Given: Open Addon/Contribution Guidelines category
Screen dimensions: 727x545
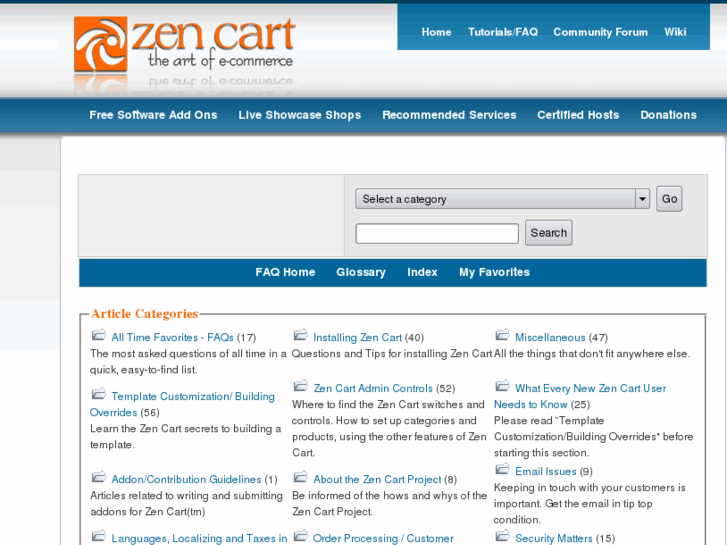Looking at the screenshot, I should coord(186,480).
